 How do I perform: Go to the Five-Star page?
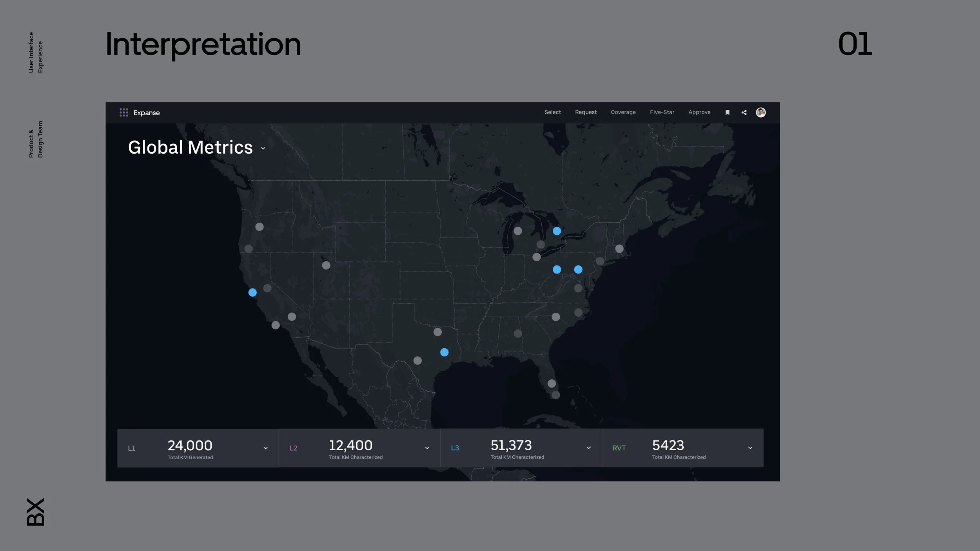[x=662, y=112]
